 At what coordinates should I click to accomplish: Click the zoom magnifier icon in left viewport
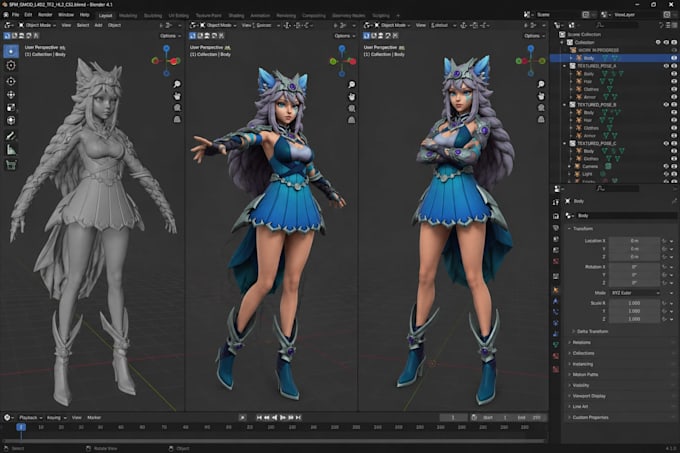tap(177, 84)
